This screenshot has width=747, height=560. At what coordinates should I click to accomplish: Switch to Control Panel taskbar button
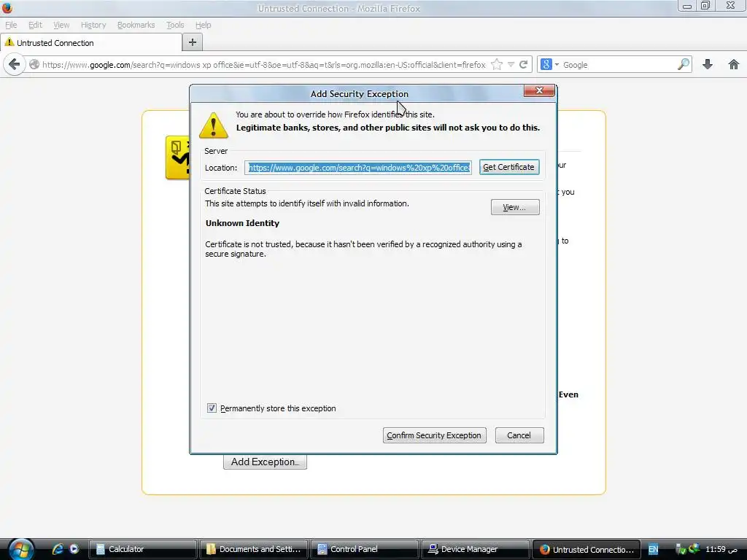coord(365,549)
